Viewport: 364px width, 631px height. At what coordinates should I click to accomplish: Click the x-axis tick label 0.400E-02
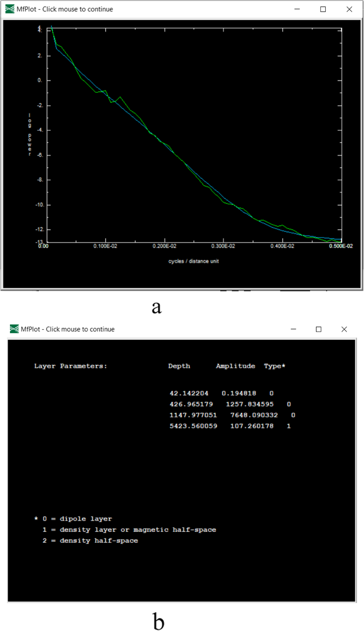pyautogui.click(x=282, y=246)
